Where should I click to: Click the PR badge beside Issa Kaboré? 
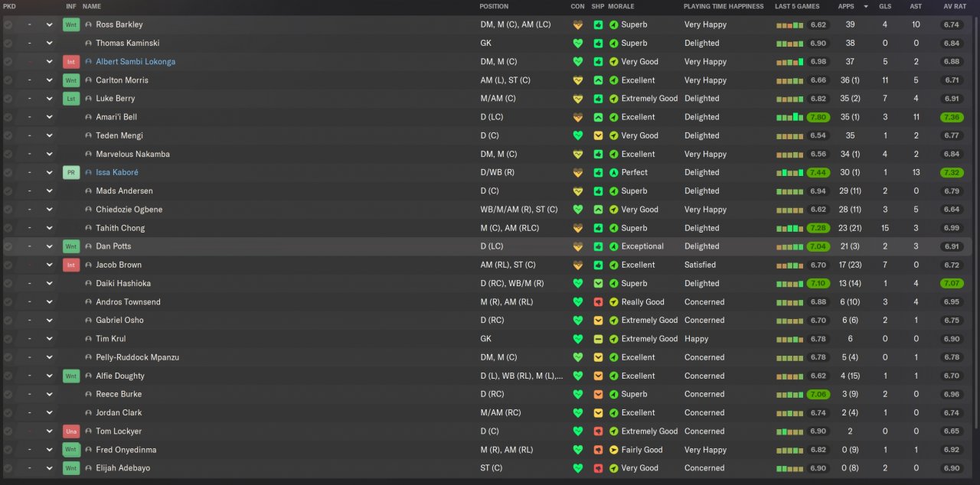(x=71, y=173)
